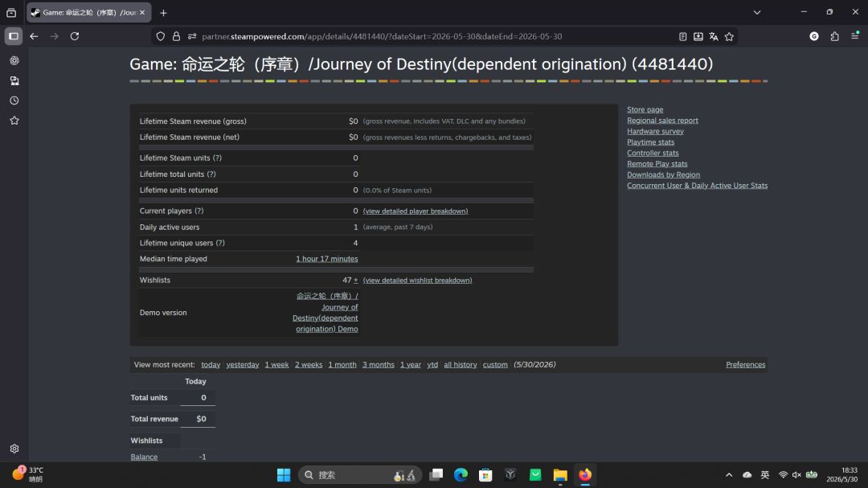The image size is (868, 488).
Task: Select the '1 month' date range
Action: (342, 364)
